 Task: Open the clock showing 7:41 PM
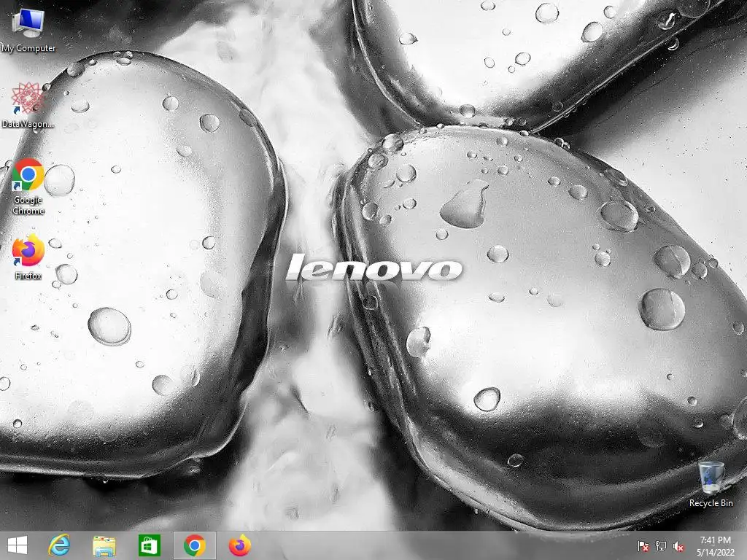tap(715, 540)
